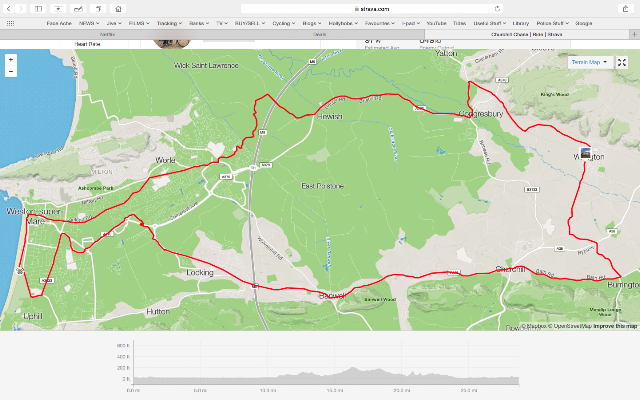The image size is (640, 400).
Task: Toggle the Safari sidebar button
Action: coord(38,9)
